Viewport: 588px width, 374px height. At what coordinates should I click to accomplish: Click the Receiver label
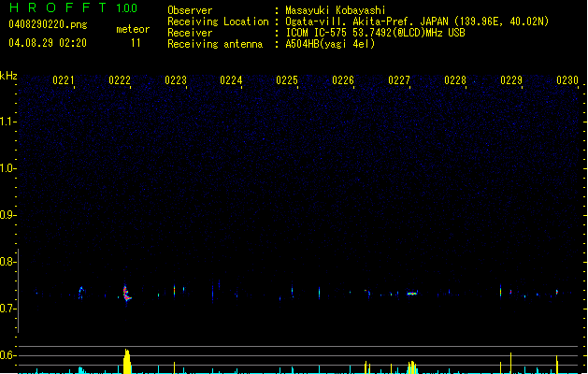[190, 33]
